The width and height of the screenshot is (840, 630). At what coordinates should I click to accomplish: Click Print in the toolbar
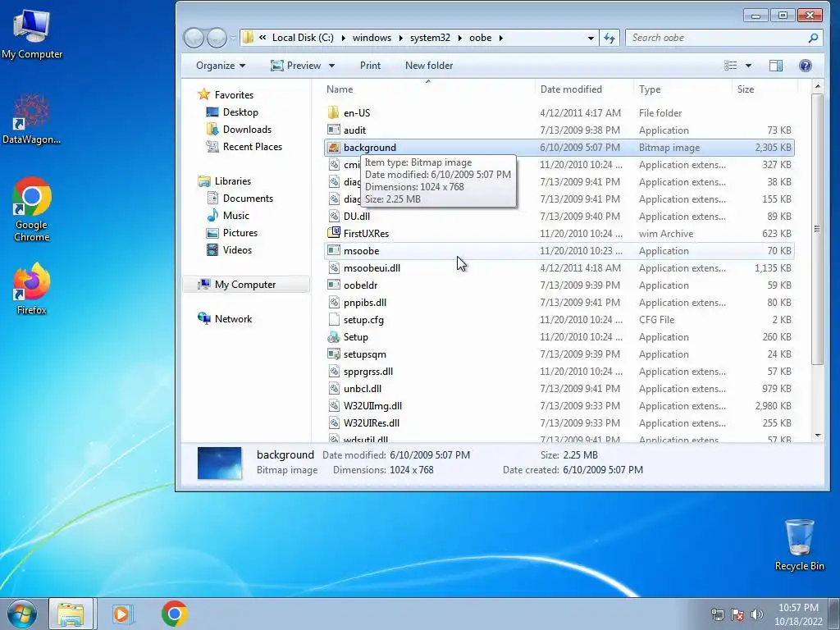click(x=370, y=66)
